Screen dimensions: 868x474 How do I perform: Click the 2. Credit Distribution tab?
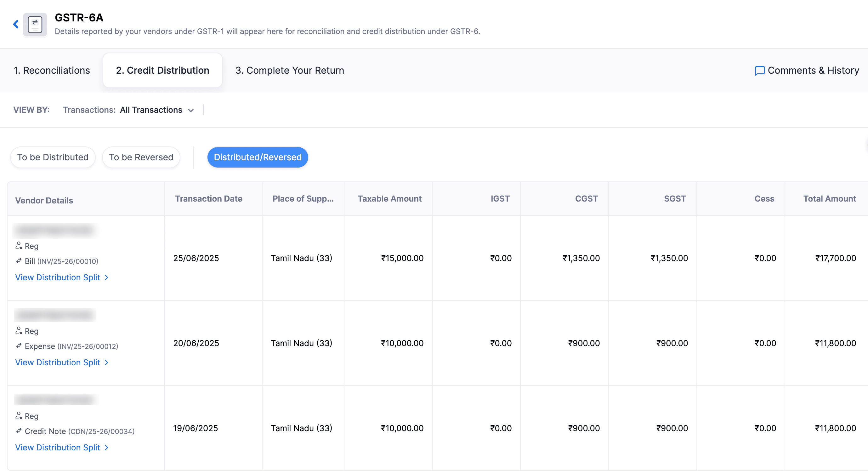pyautogui.click(x=162, y=70)
